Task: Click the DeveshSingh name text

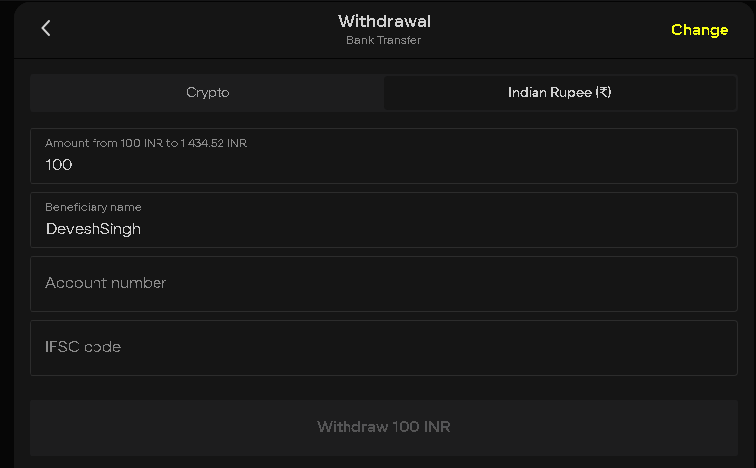Action: pyautogui.click(x=93, y=229)
